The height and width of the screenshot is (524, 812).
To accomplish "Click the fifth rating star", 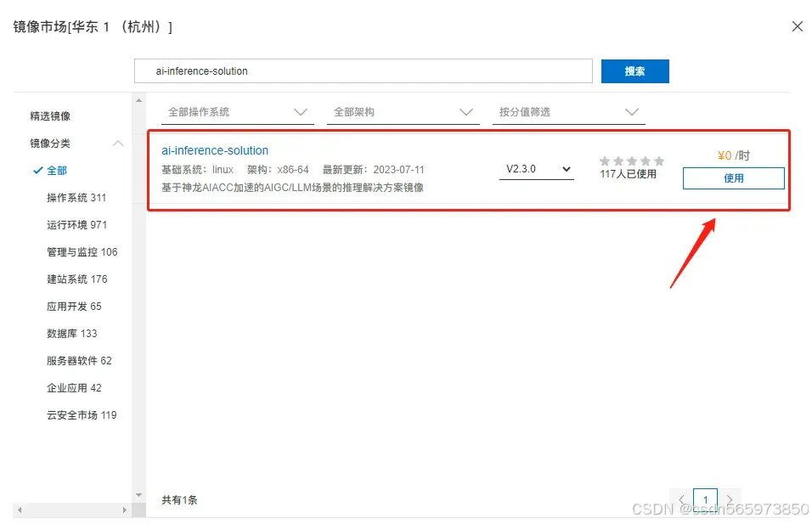I will point(659,160).
